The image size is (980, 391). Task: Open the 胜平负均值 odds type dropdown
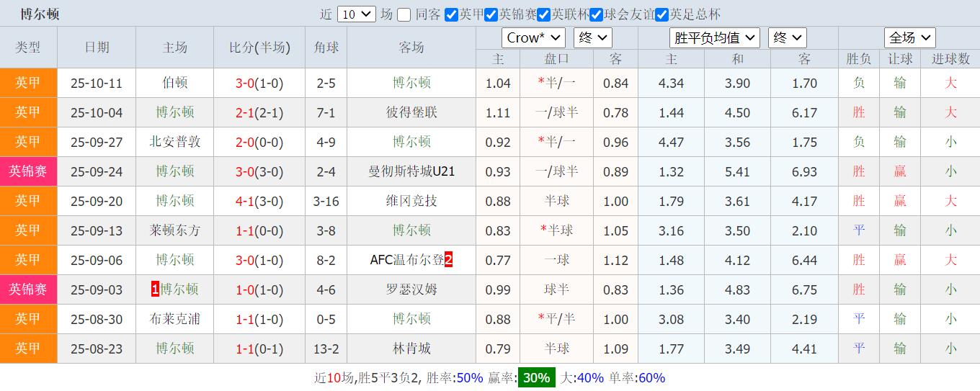[x=715, y=37]
